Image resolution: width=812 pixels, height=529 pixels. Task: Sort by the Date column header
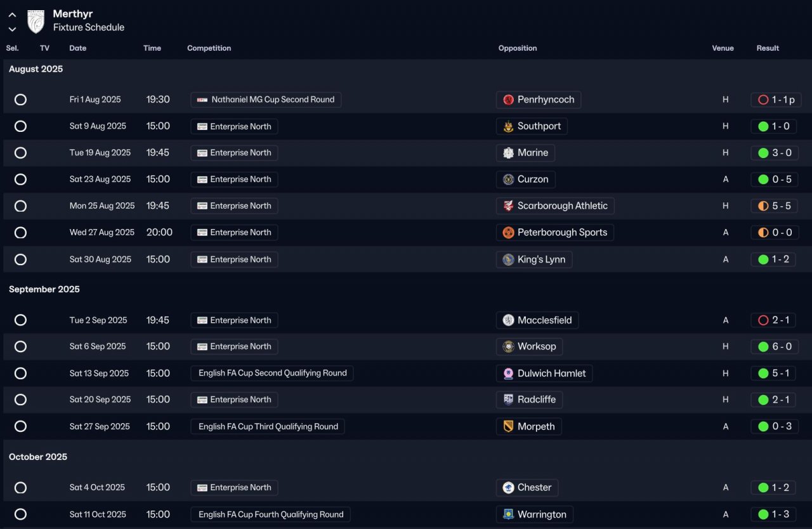coord(78,48)
